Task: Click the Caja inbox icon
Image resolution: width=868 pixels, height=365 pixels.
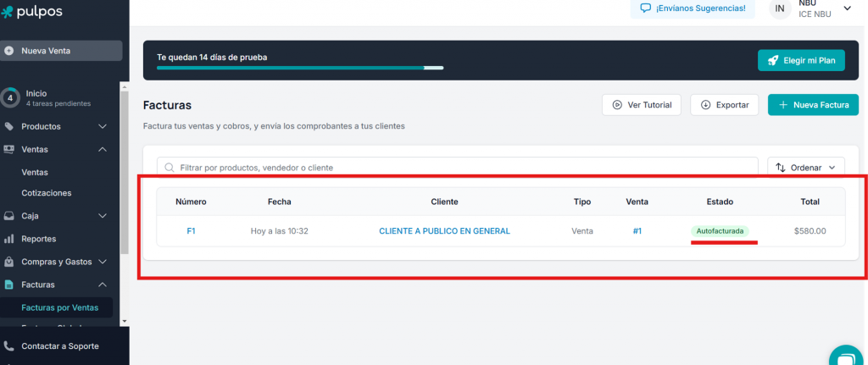Action: pyautogui.click(x=9, y=216)
